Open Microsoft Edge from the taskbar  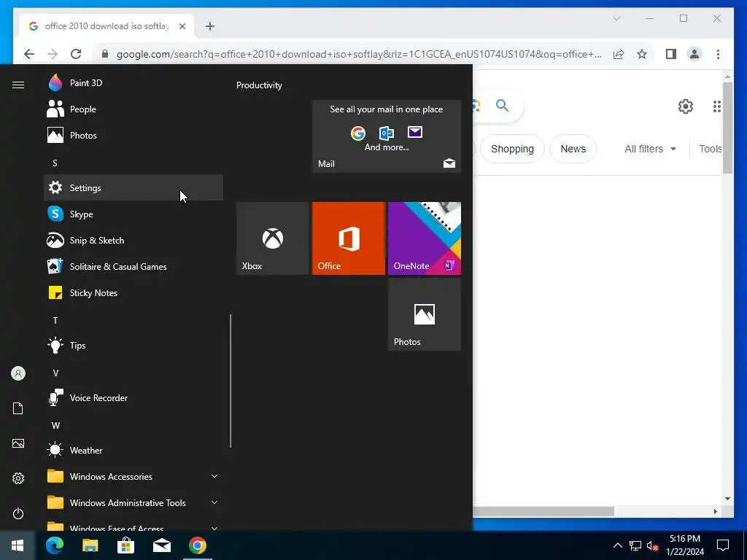55,545
